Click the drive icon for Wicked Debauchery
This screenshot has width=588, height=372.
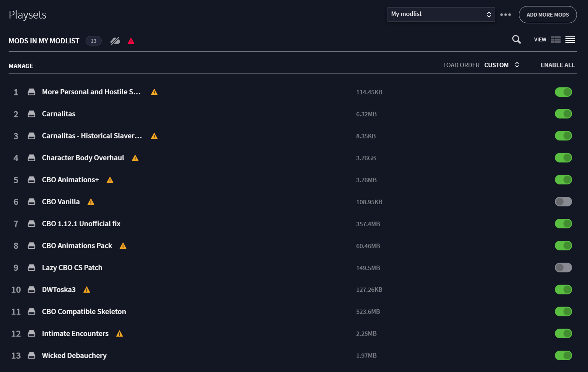coord(31,355)
